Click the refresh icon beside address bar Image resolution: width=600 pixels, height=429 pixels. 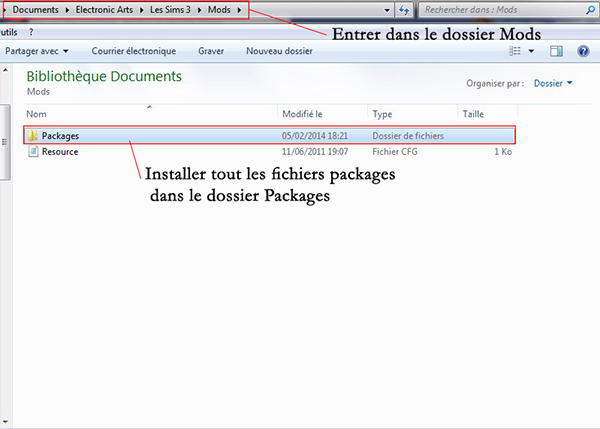[403, 10]
